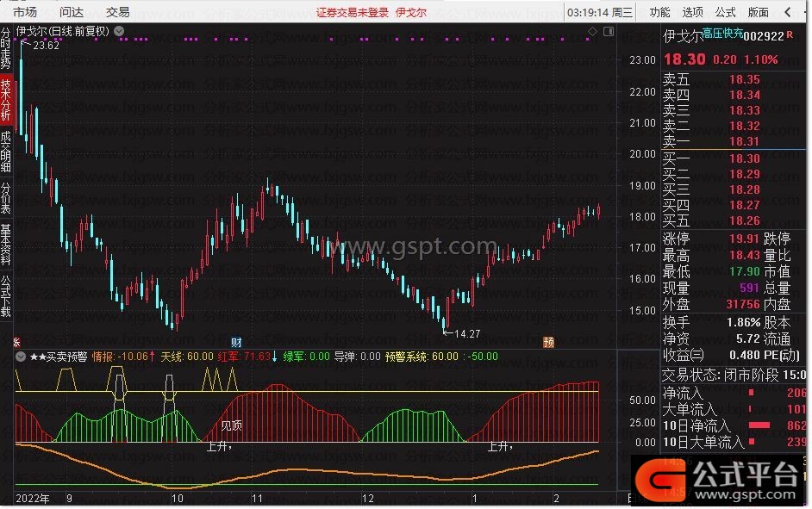Click the current price 18.30

click(684, 59)
